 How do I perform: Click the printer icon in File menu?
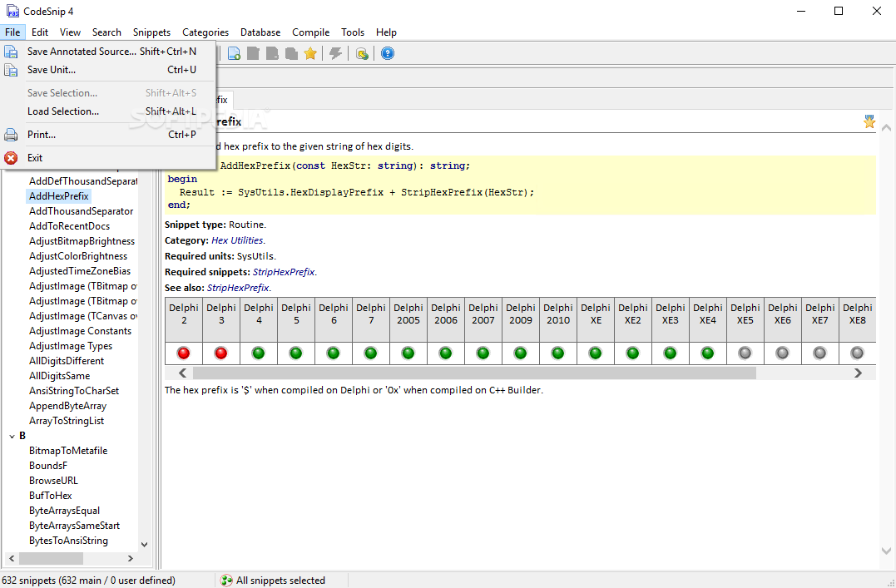point(11,135)
